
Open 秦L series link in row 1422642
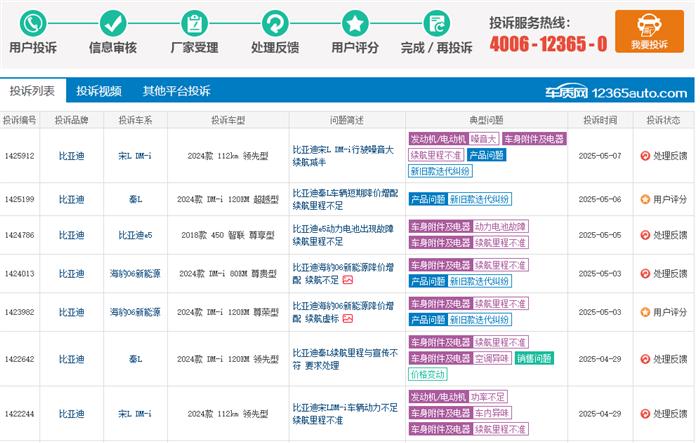point(135,359)
